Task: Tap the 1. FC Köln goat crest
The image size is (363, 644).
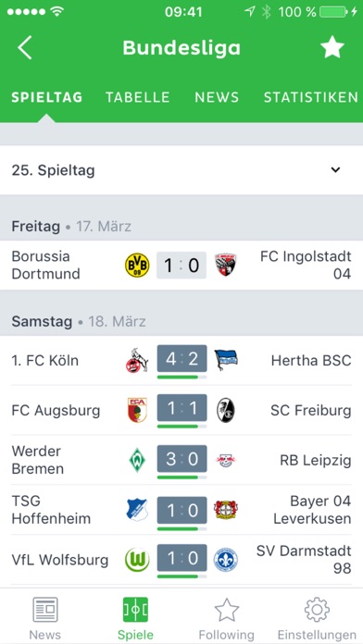Action: click(137, 361)
